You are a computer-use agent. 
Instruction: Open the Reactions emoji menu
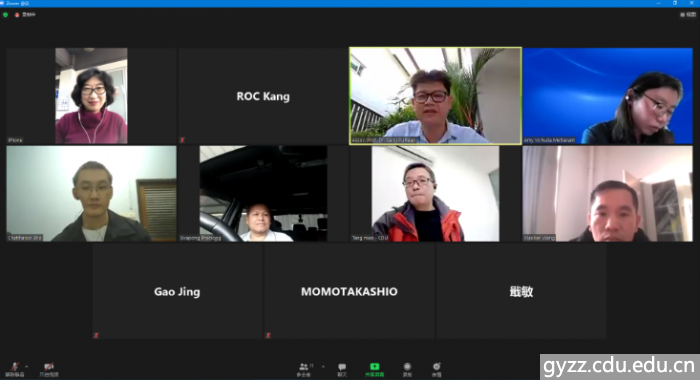click(x=437, y=369)
